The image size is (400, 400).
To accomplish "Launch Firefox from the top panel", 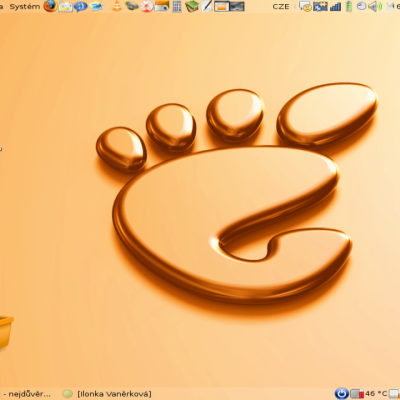I will [50, 6].
